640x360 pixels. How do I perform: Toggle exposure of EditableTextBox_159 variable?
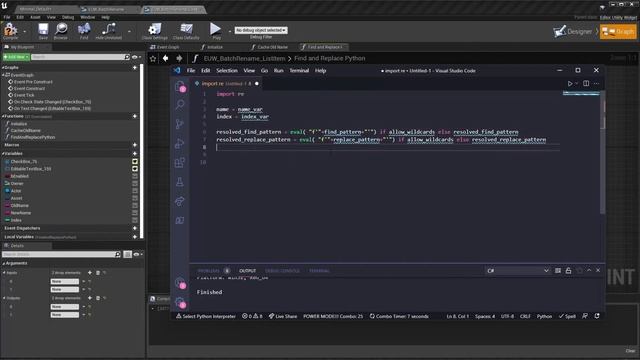coord(135,169)
